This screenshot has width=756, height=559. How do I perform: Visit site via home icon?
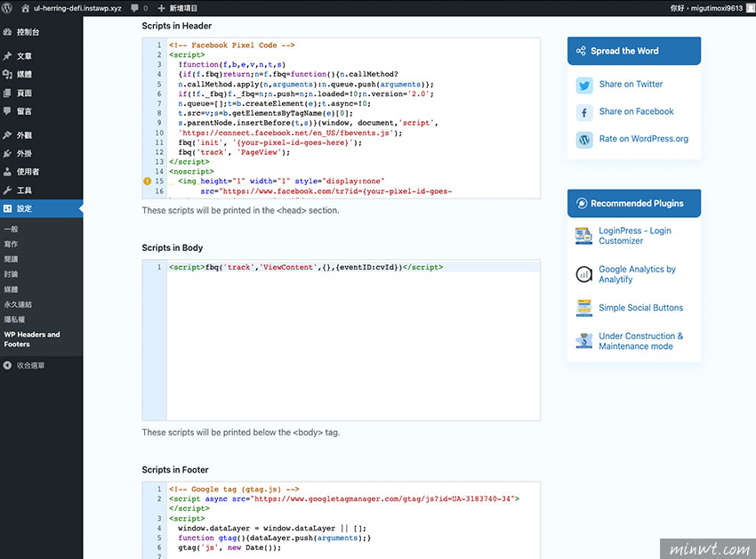coord(25,8)
